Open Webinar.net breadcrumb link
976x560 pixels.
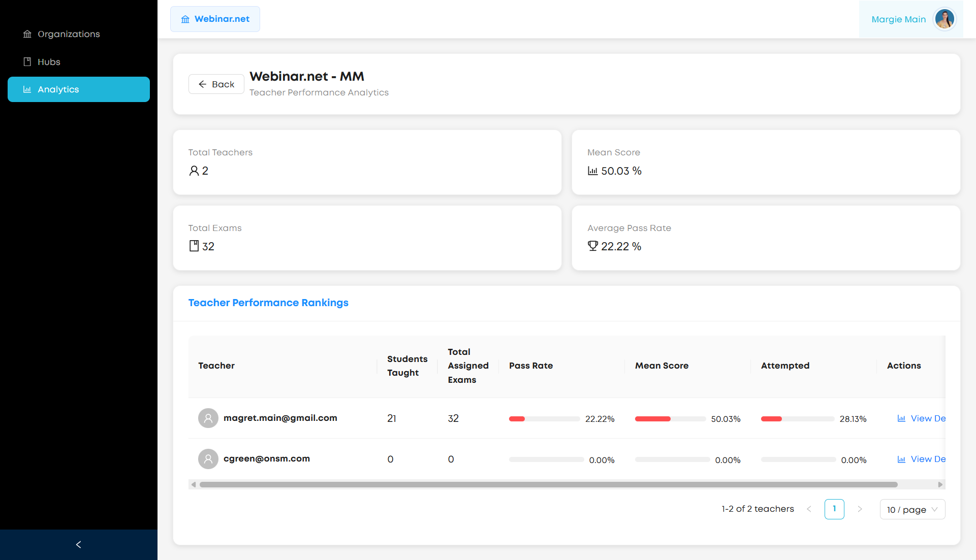tap(215, 19)
